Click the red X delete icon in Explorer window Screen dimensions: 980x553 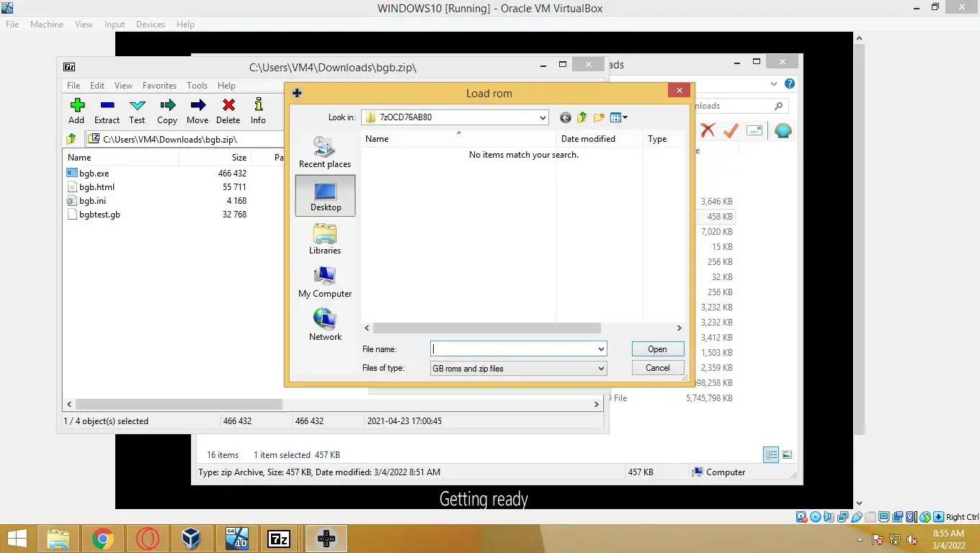click(x=708, y=130)
